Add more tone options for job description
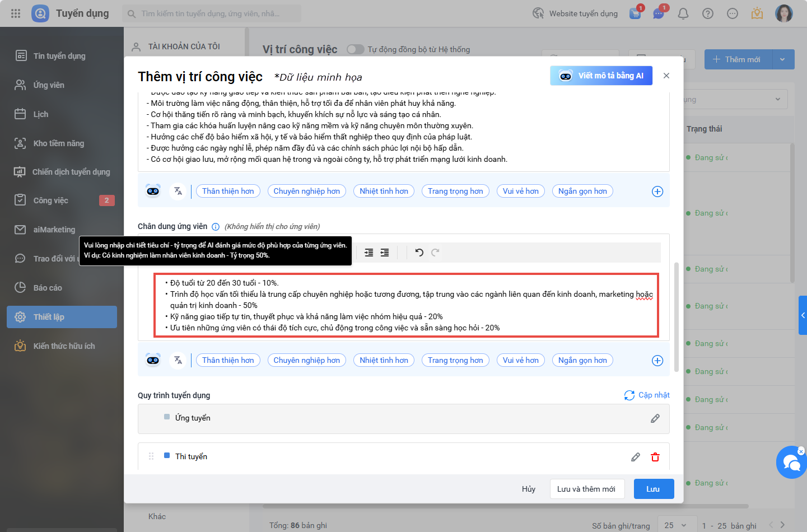 point(657,192)
